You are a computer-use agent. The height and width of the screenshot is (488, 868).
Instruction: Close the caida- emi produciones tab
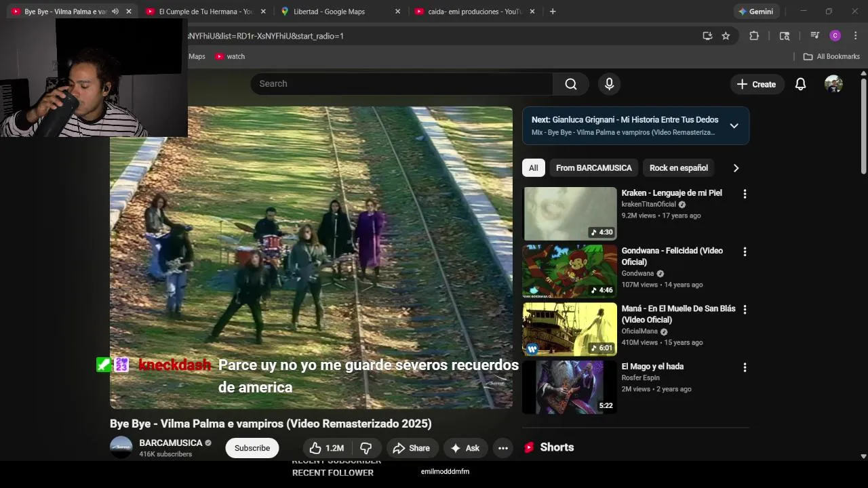(x=532, y=12)
